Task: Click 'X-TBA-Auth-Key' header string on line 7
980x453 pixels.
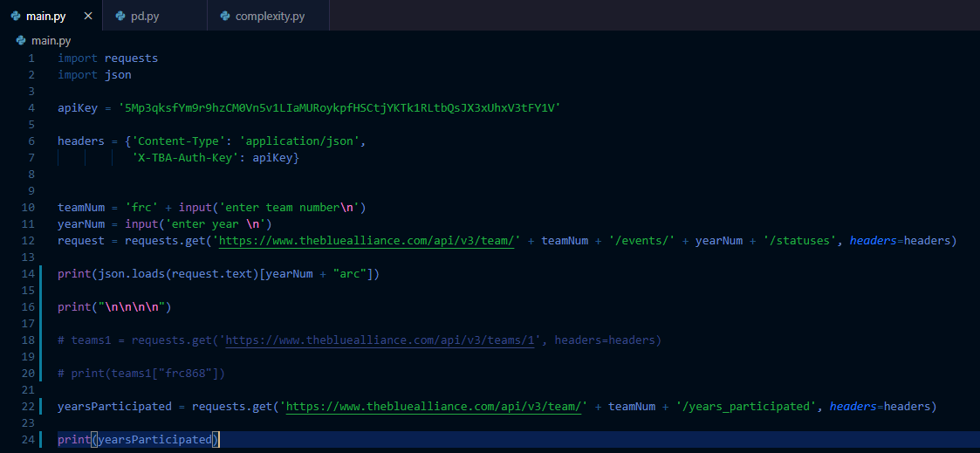Action: click(x=191, y=157)
